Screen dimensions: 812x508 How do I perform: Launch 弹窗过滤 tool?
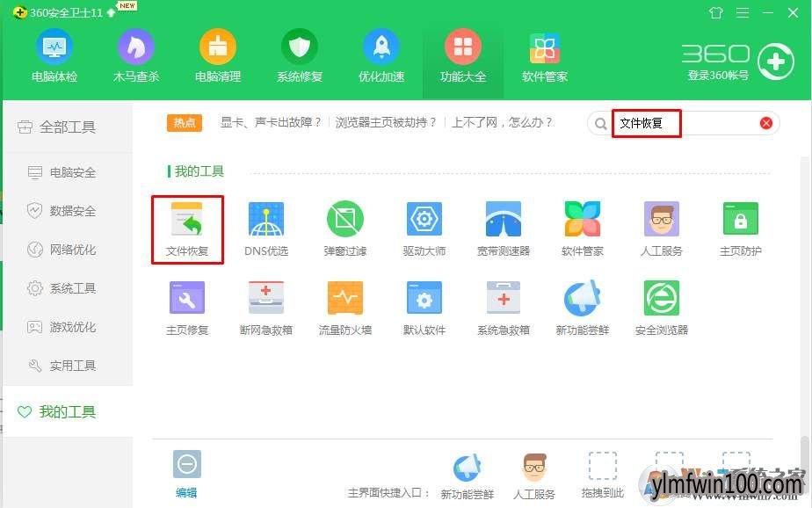pos(345,229)
